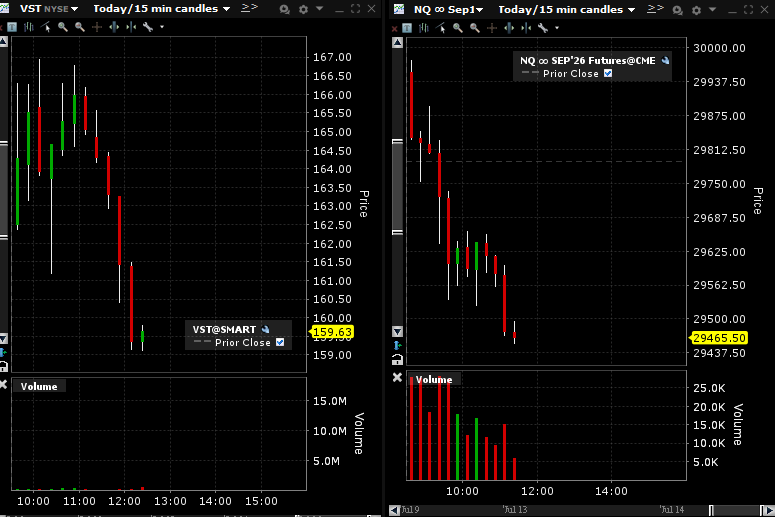Screen dimensions: 775x517
Task: Open VST chart gear configuration
Action: [x=303, y=9]
